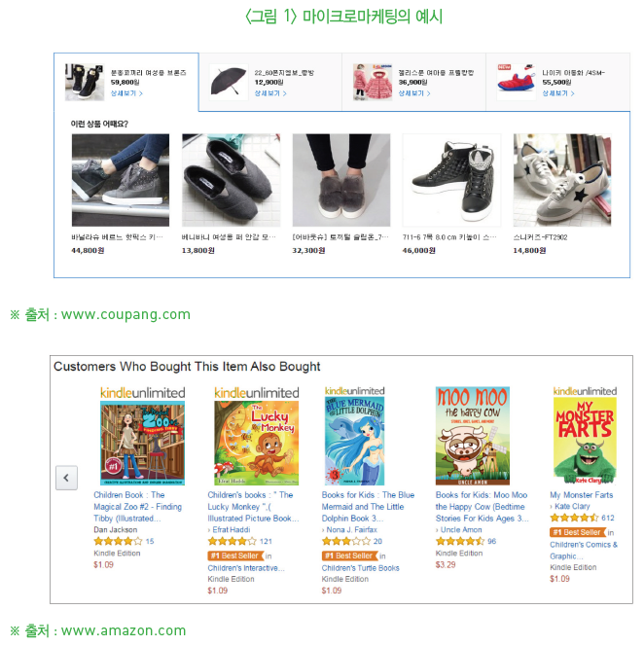
Task: Open the black quilted high-top sneaker thumbnail
Action: coord(452,180)
